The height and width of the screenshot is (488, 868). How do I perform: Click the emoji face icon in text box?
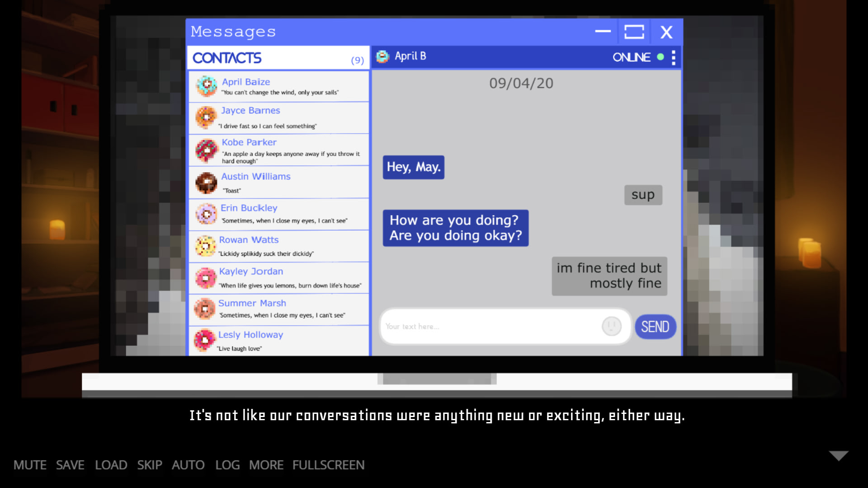[611, 326]
